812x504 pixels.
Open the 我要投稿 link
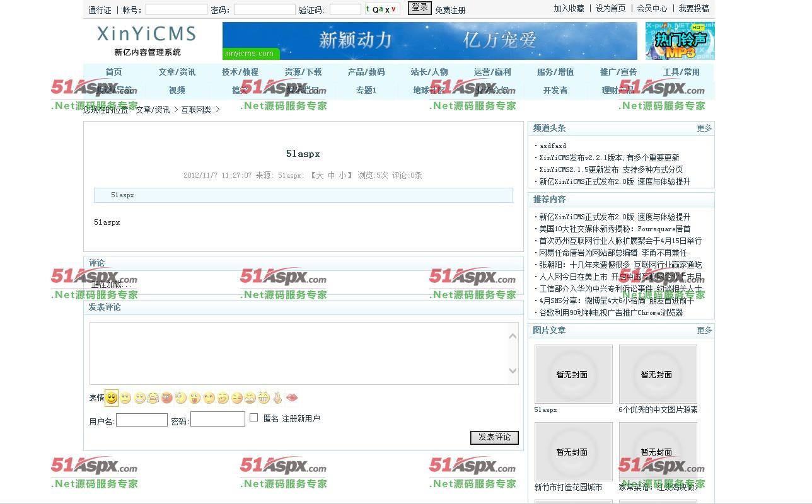point(694,8)
